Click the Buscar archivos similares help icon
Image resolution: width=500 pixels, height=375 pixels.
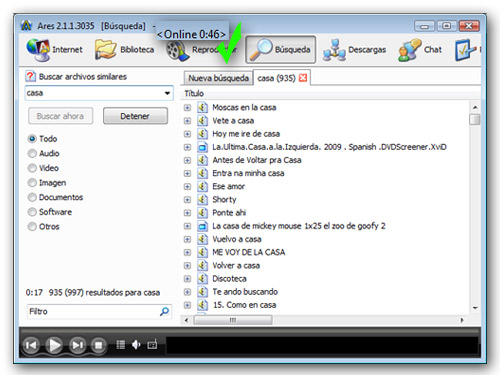pyautogui.click(x=30, y=76)
